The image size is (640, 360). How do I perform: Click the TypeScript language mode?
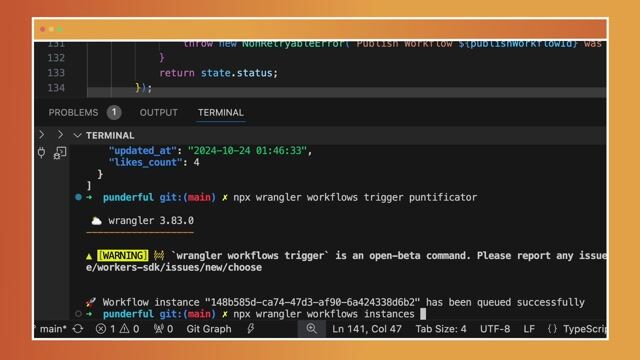[x=585, y=329]
